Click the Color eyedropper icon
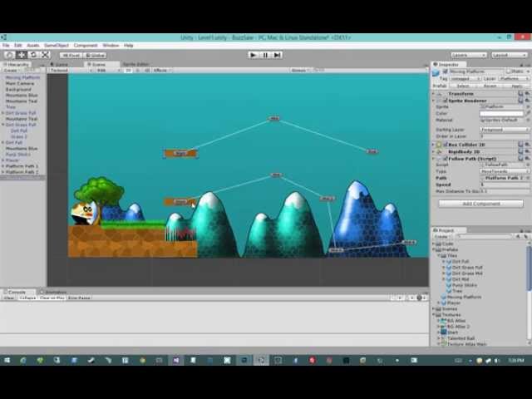 [528, 113]
